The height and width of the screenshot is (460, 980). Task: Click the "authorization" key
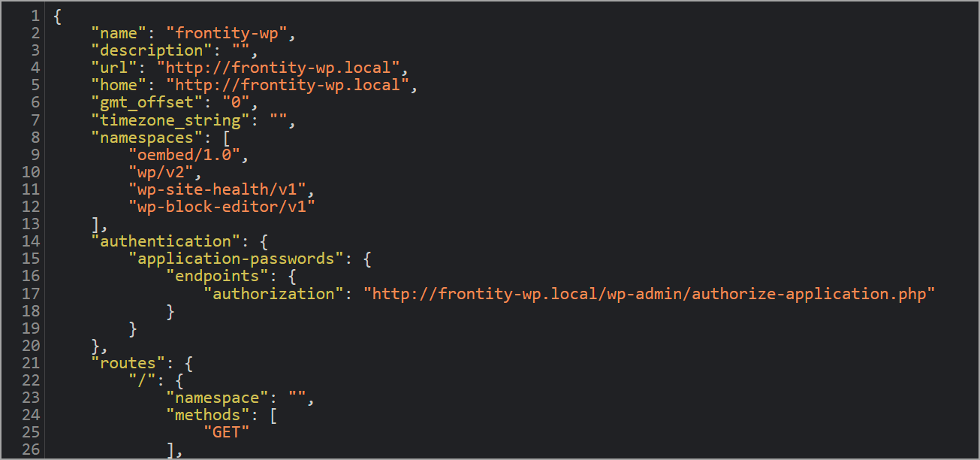pos(274,292)
